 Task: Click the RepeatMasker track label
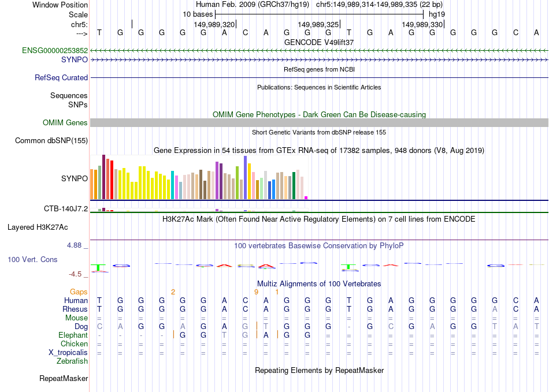(x=64, y=378)
